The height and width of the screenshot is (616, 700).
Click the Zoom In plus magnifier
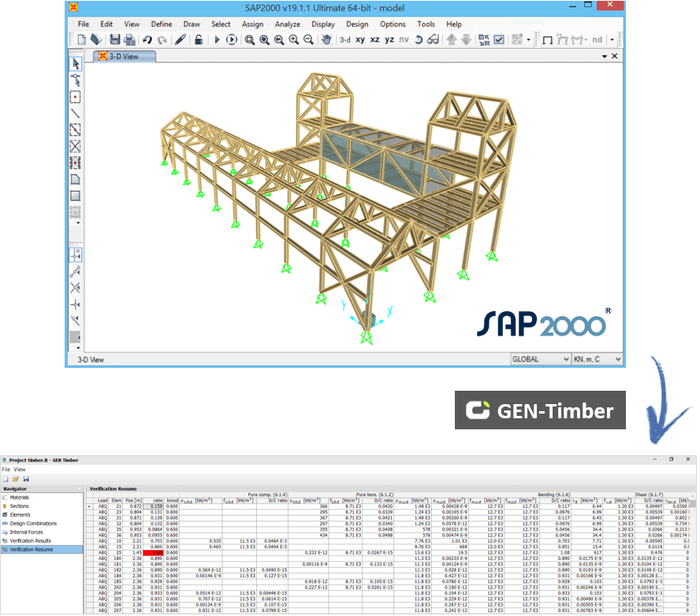point(294,39)
